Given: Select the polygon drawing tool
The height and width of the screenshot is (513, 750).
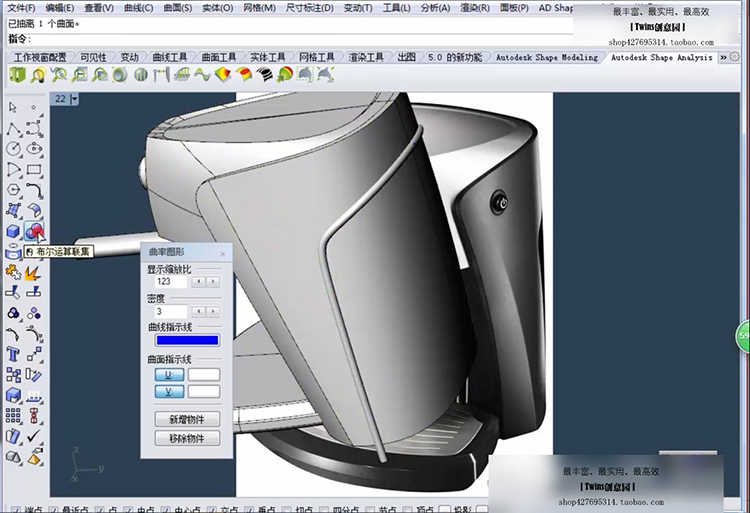Looking at the screenshot, I should click(13, 190).
